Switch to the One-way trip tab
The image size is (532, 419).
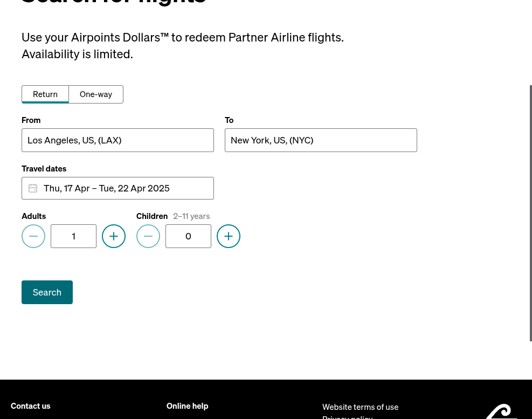[x=96, y=94]
